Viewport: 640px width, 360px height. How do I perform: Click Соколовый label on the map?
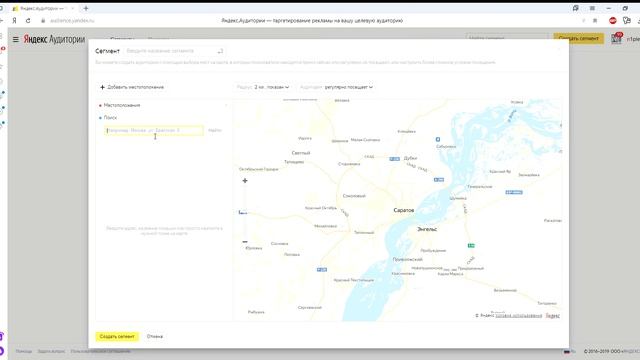[354, 196]
